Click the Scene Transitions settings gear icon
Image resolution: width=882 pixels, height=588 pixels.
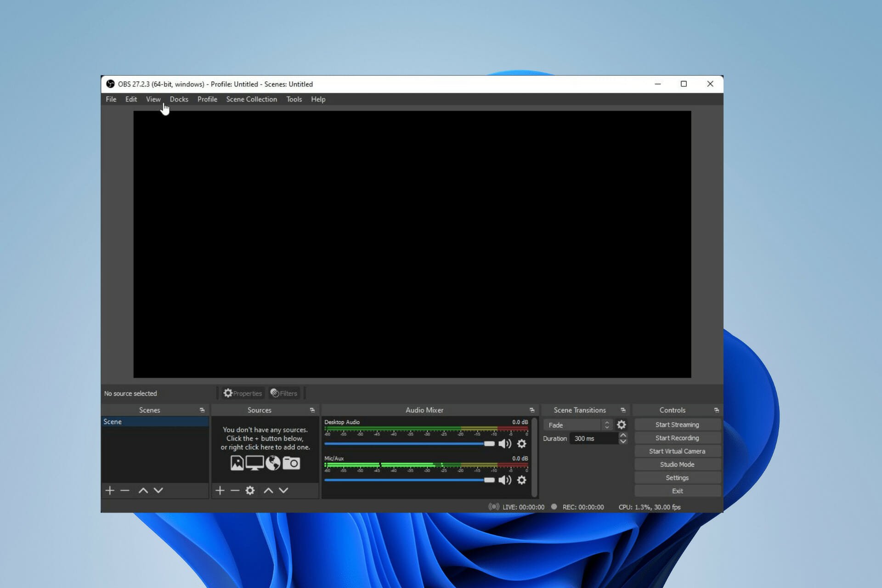621,424
